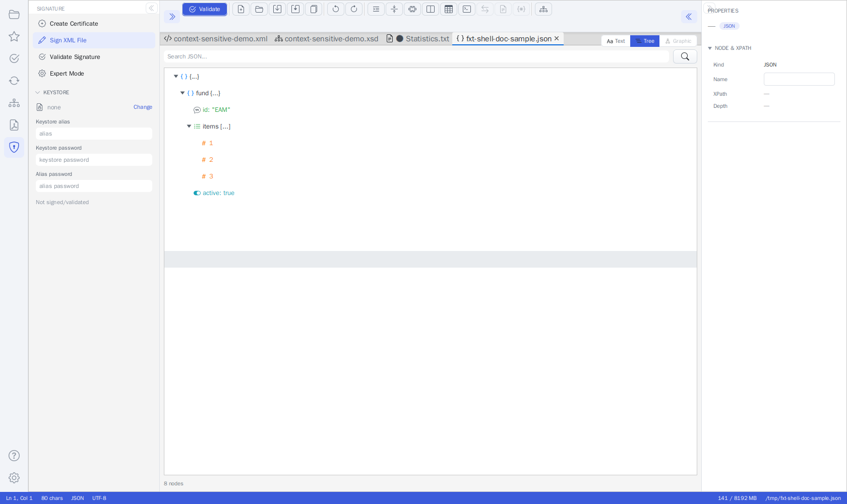Click the Validate button

point(205,9)
